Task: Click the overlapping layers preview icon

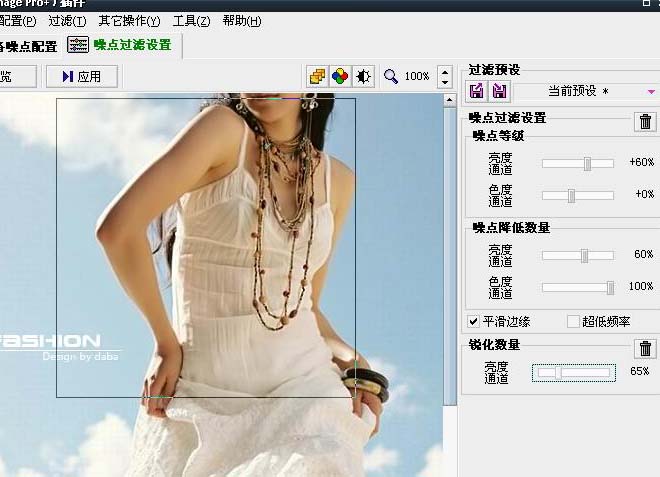Action: [317, 77]
